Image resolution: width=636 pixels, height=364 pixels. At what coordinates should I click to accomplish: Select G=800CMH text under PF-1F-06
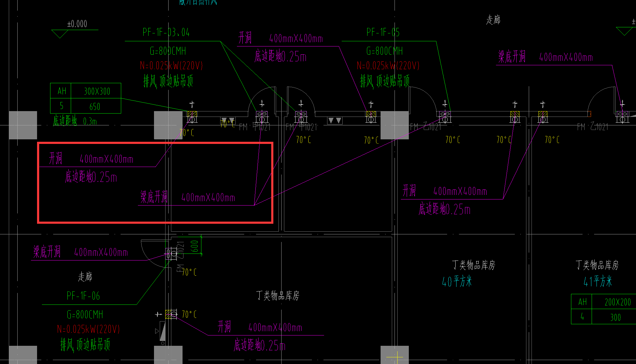click(x=85, y=315)
